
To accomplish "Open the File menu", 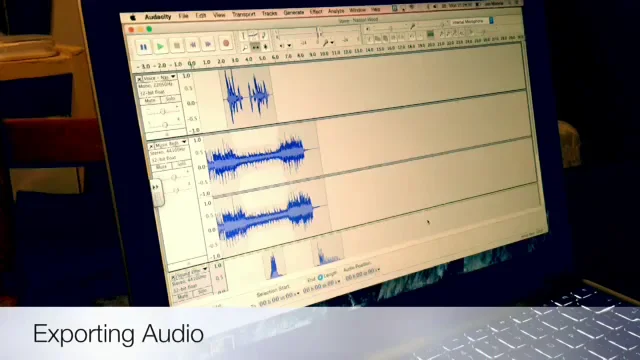I will pos(183,16).
